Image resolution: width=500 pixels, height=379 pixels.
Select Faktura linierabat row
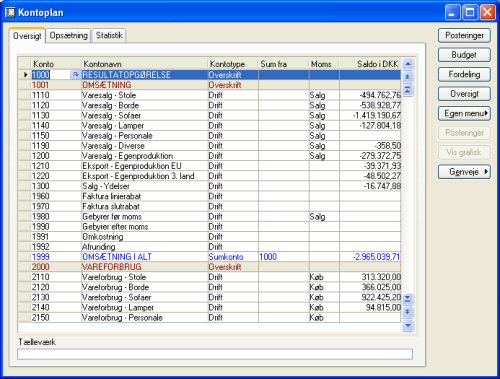click(x=210, y=196)
